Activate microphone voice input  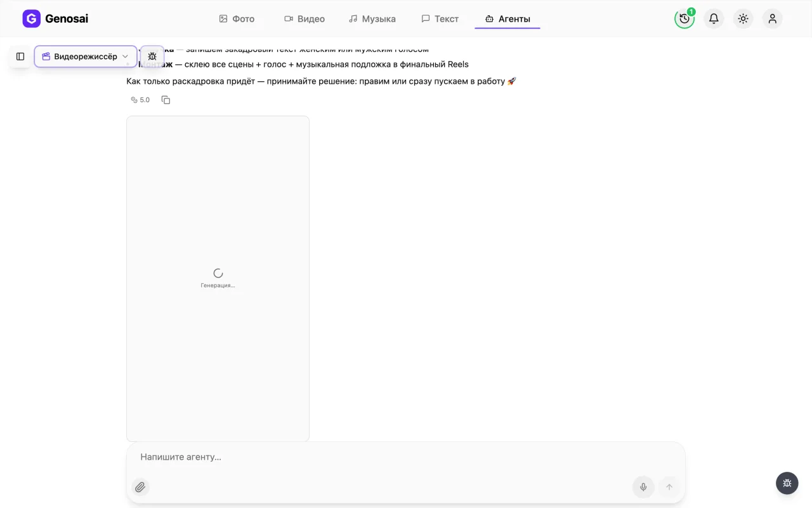[x=643, y=487]
